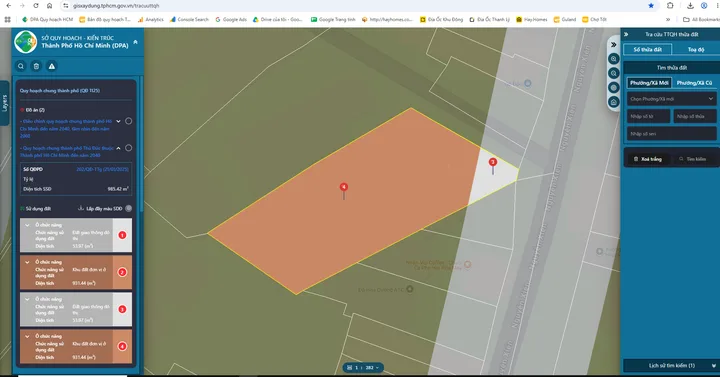Screen dimensions: 720x377
Task: Click the gray swatch with marker 3
Action: (122, 309)
